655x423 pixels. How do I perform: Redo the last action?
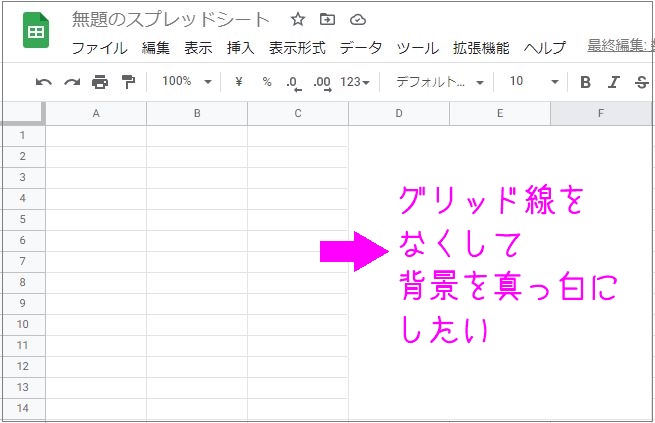tap(71, 82)
